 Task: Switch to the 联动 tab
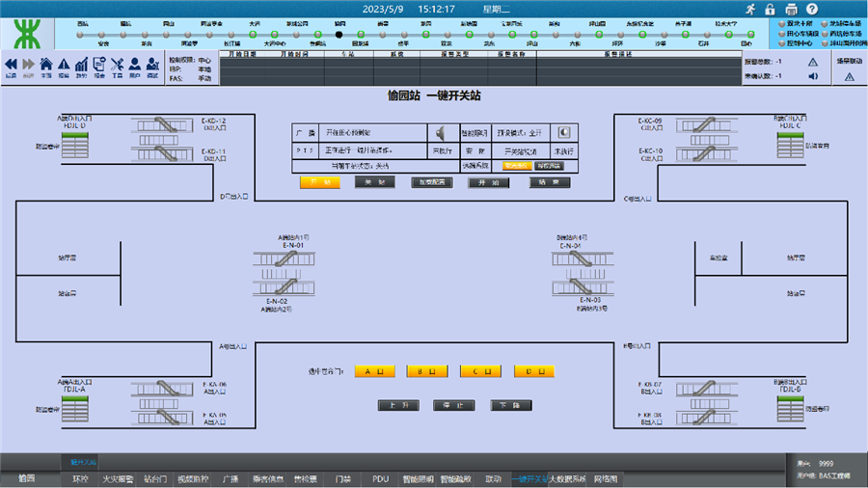[493, 479]
